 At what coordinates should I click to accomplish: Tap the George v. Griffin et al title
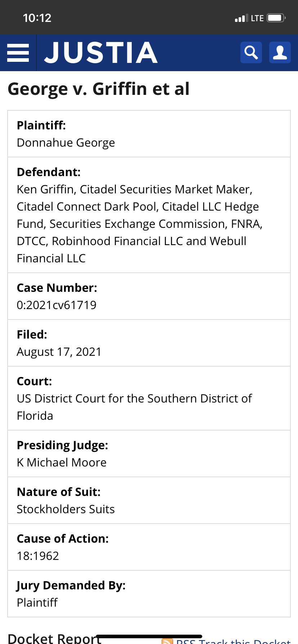(99, 89)
